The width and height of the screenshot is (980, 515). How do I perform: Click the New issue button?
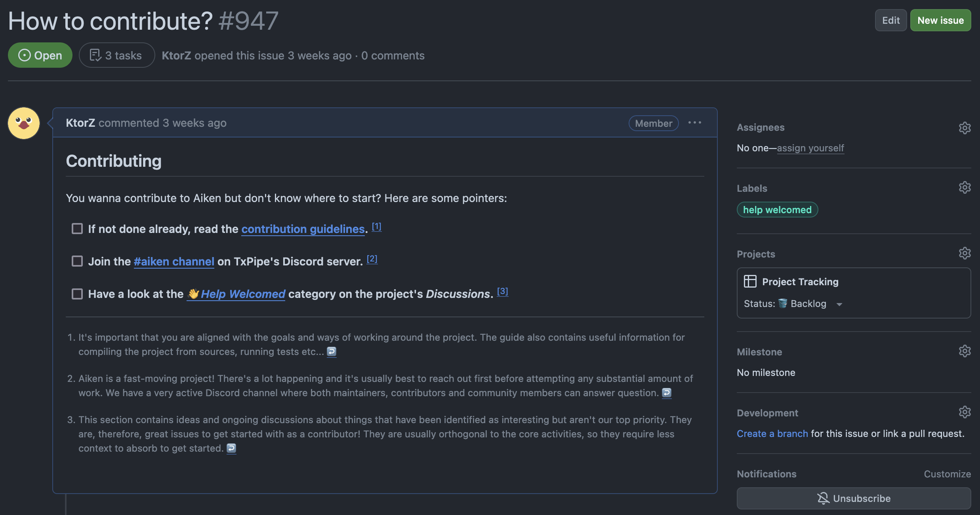(x=940, y=20)
